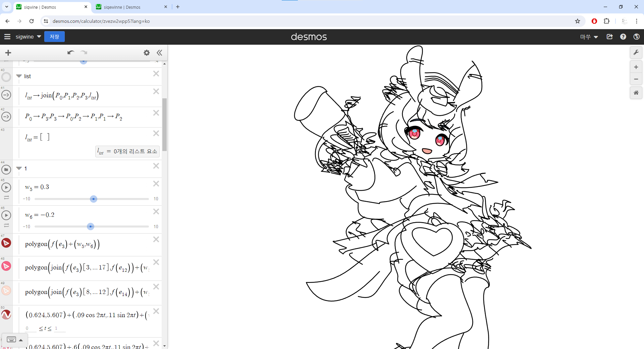
Task: Reset graph to default home view
Action: tap(636, 93)
